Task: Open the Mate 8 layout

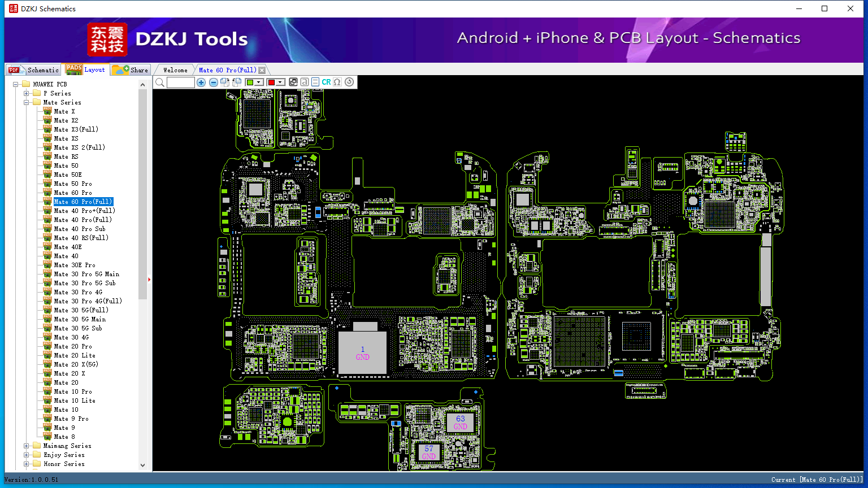Action: (64, 437)
